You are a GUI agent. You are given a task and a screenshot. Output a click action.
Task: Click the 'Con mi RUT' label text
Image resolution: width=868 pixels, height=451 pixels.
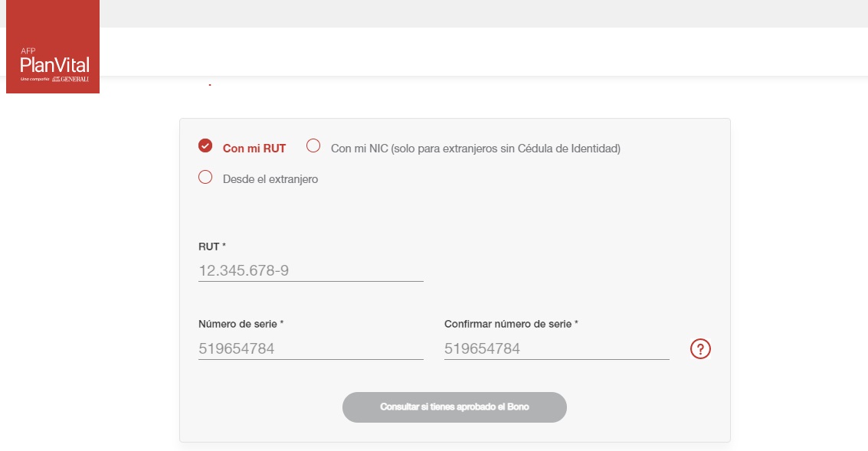(x=254, y=149)
